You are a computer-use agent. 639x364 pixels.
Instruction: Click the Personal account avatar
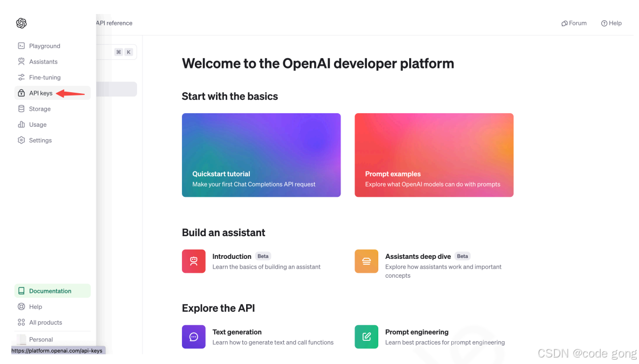pyautogui.click(x=21, y=339)
